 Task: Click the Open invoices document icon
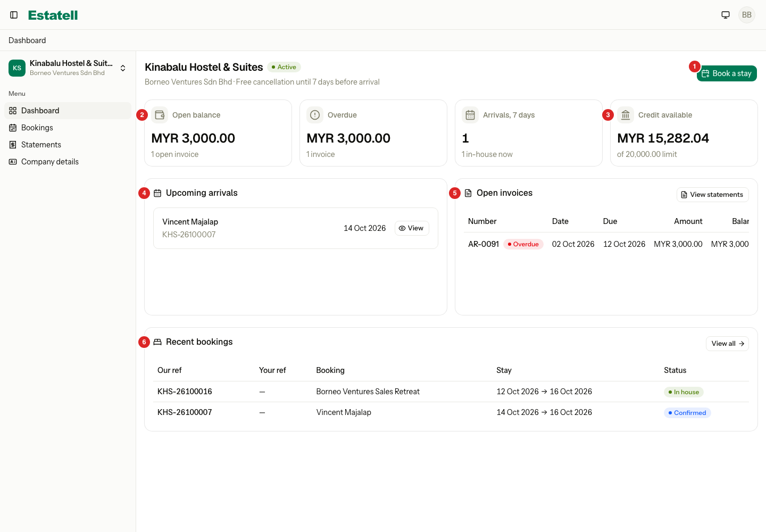[x=468, y=193]
